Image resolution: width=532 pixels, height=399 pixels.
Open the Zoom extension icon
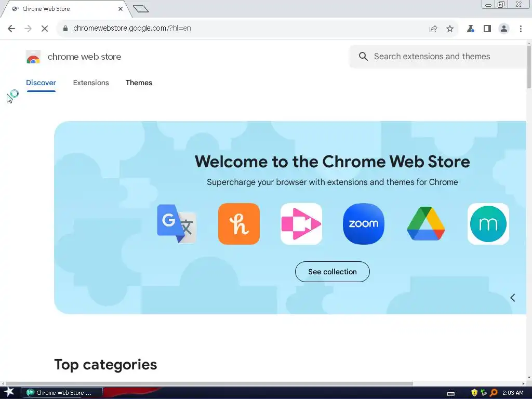point(364,224)
